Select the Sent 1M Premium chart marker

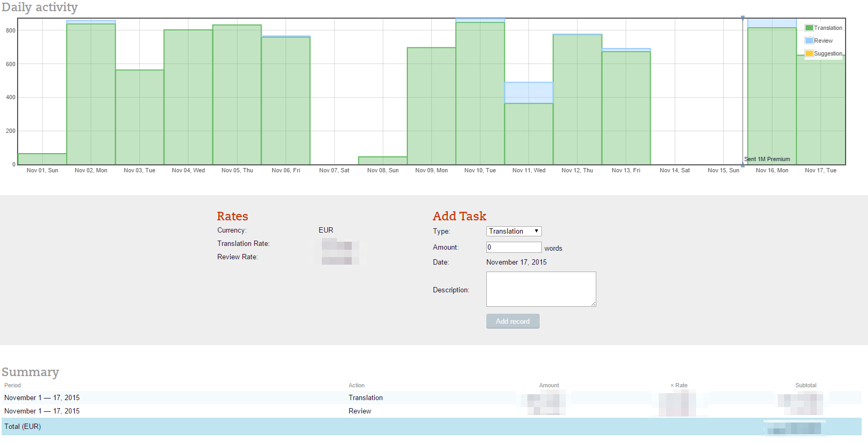767,159
